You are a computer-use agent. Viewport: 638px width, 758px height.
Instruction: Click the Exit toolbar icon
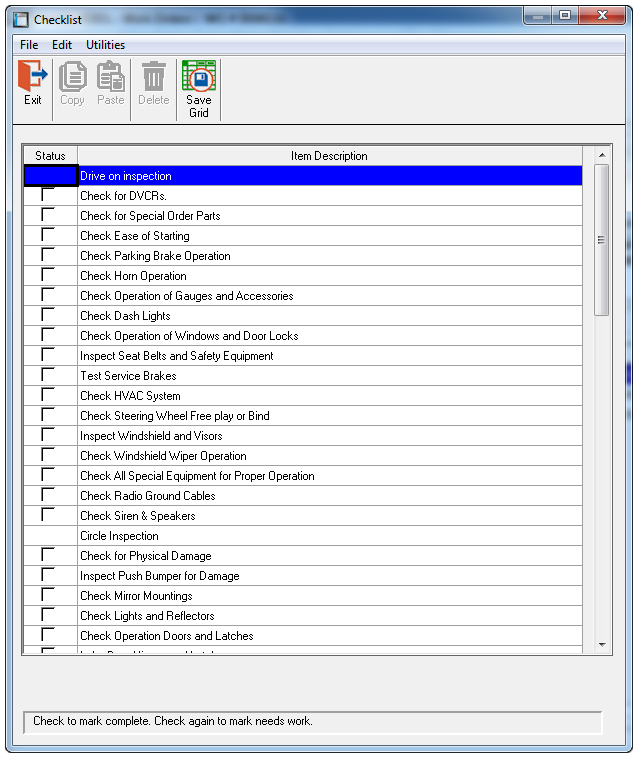[x=33, y=78]
